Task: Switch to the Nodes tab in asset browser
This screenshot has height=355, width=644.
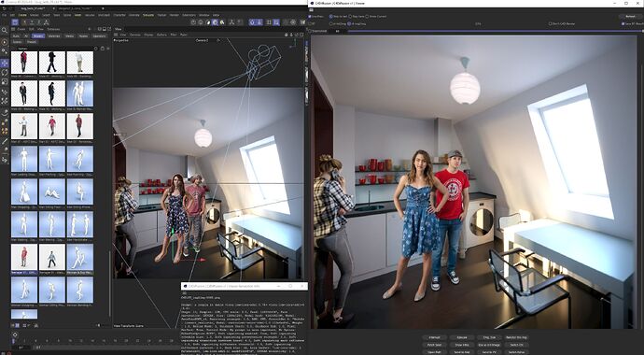Action: point(83,36)
